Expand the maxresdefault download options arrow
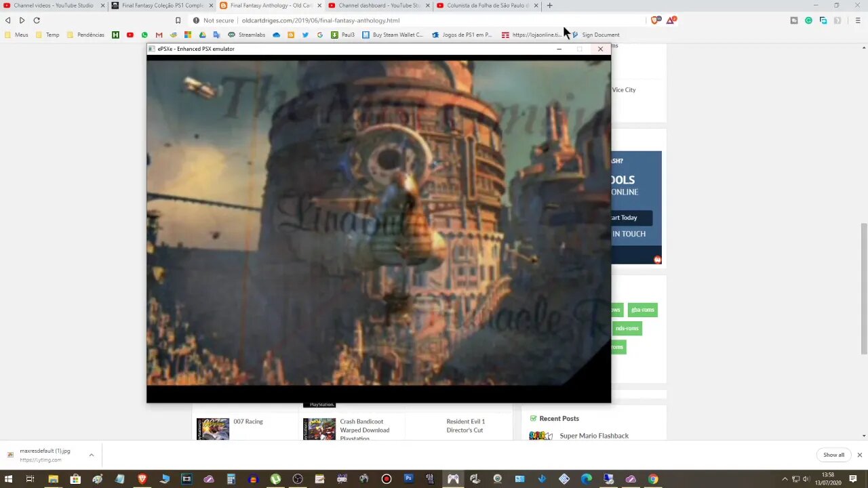 point(92,455)
